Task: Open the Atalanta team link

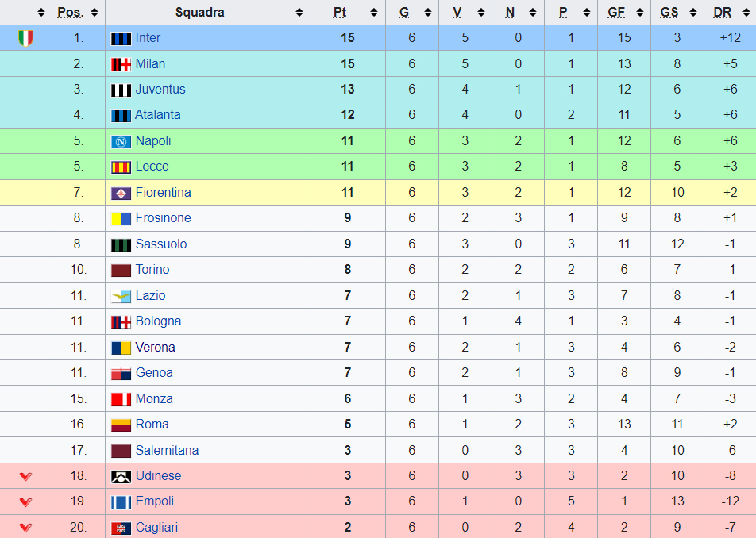Action: 158,114
